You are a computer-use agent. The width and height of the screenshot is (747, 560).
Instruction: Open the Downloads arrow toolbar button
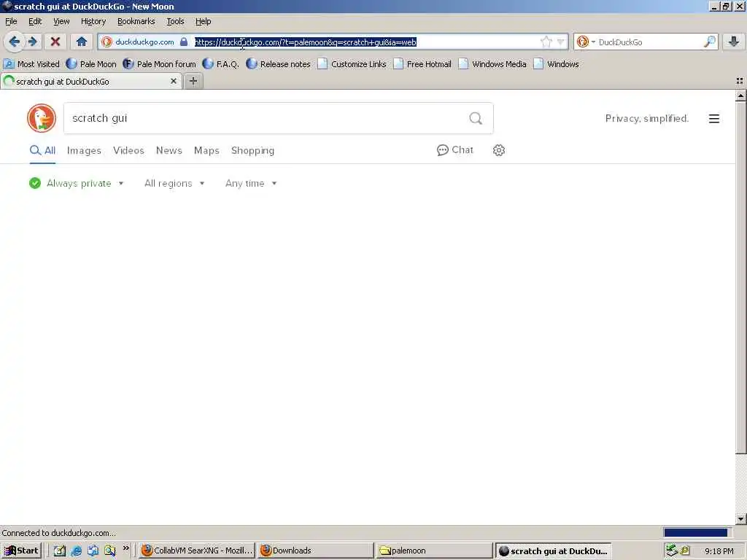pyautogui.click(x=734, y=42)
